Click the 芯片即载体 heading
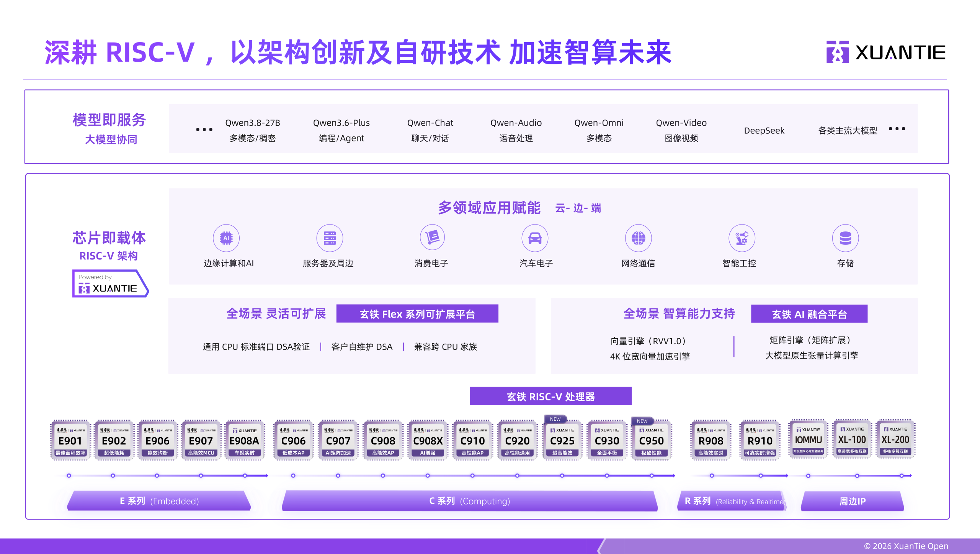The width and height of the screenshot is (980, 554). pos(109,238)
